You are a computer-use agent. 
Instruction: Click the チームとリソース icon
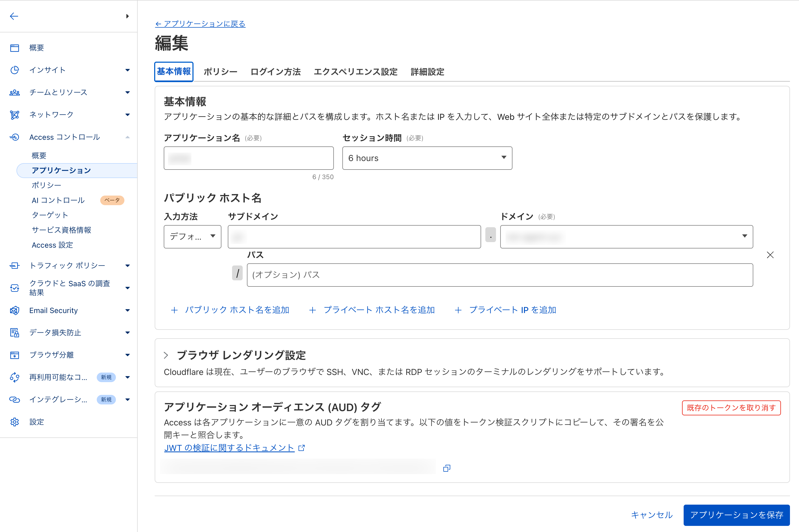coord(15,92)
